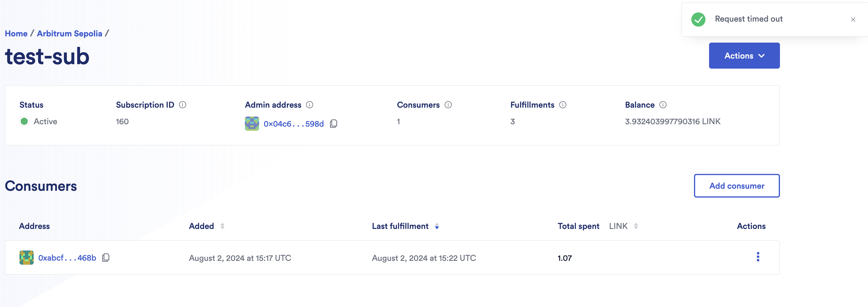
Task: Sort by Last fulfillment column
Action: (437, 226)
